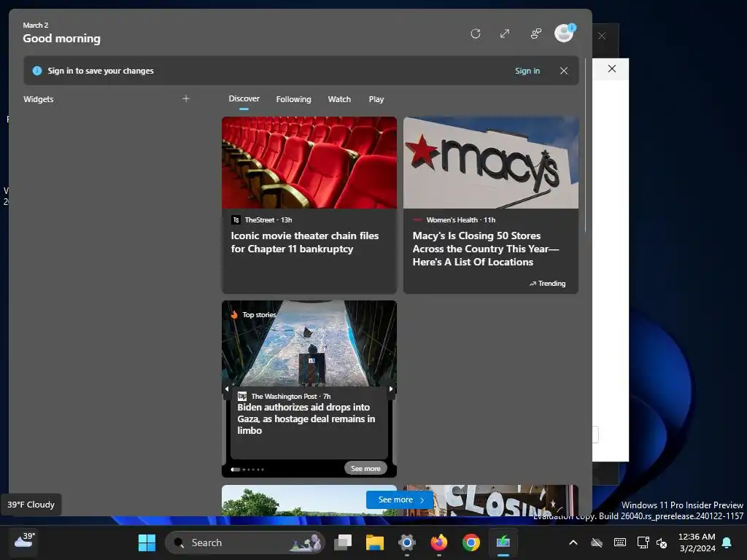Open Settings gear in taskbar
This screenshot has width=747, height=560.
coord(407,542)
